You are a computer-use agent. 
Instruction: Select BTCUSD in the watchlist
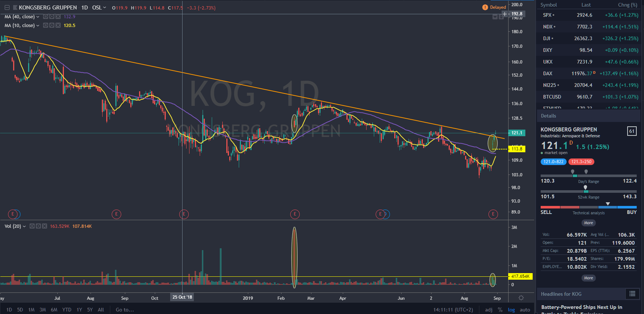(x=589, y=97)
